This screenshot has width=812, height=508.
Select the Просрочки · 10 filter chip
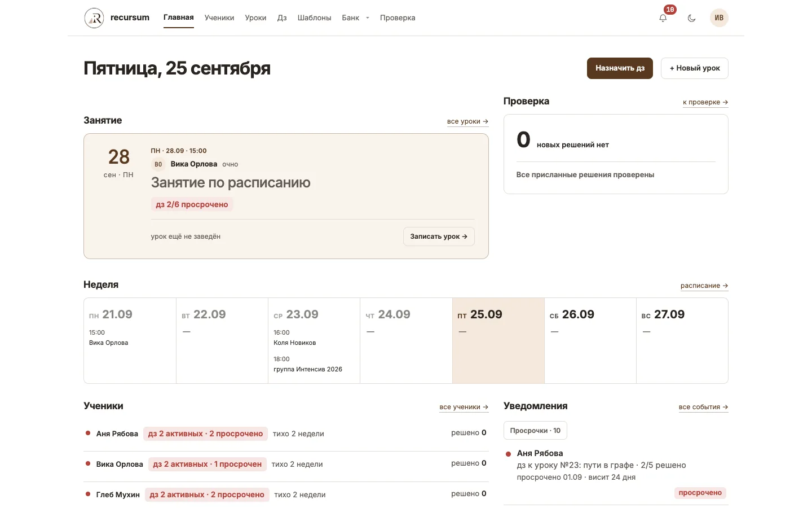(x=535, y=431)
